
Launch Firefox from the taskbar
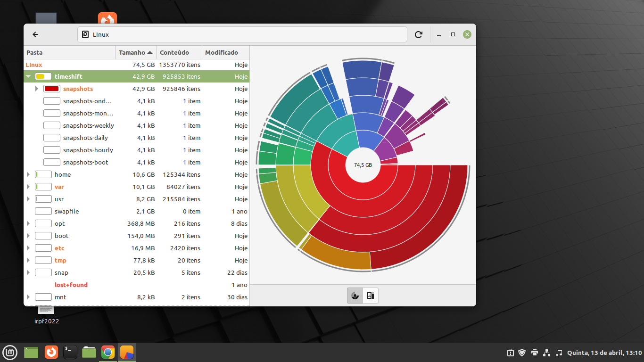click(x=51, y=352)
